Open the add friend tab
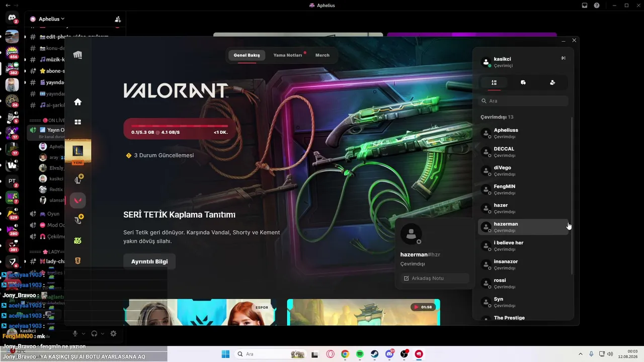The width and height of the screenshot is (644, 362). (x=552, y=82)
